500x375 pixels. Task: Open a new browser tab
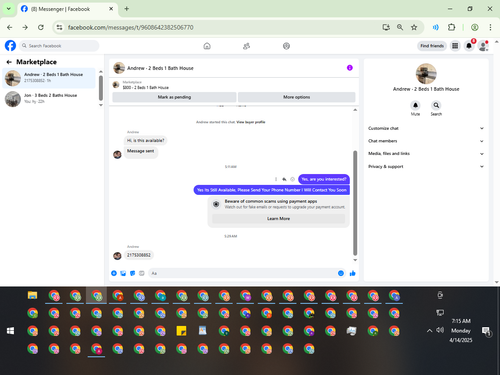127,9
